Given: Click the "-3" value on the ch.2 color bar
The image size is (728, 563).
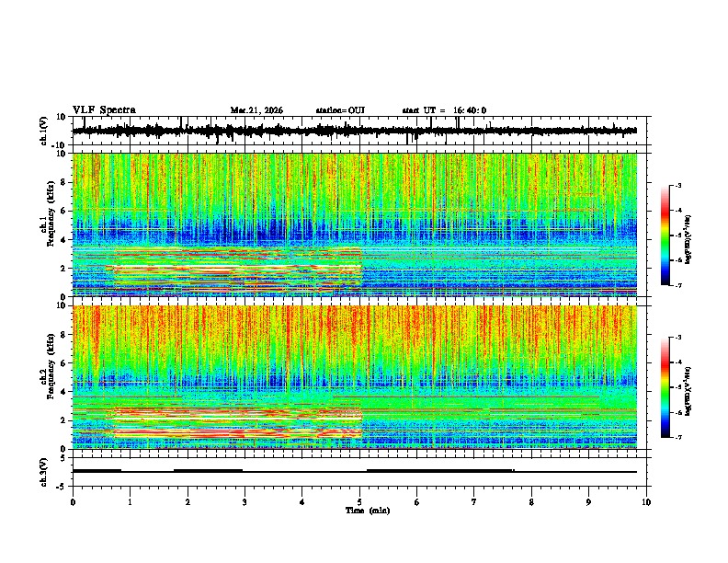Looking at the screenshot, I should coord(678,338).
